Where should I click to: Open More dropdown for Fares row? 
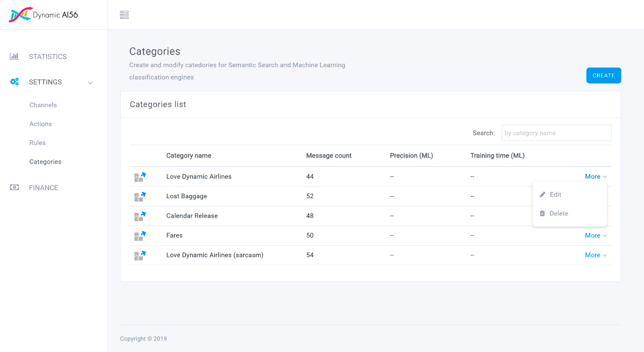[596, 236]
